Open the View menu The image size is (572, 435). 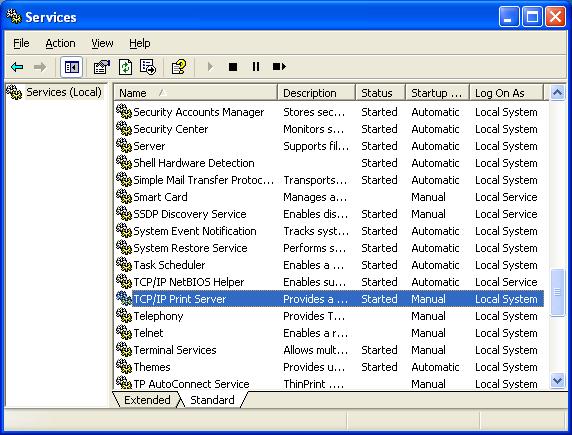pyautogui.click(x=102, y=43)
